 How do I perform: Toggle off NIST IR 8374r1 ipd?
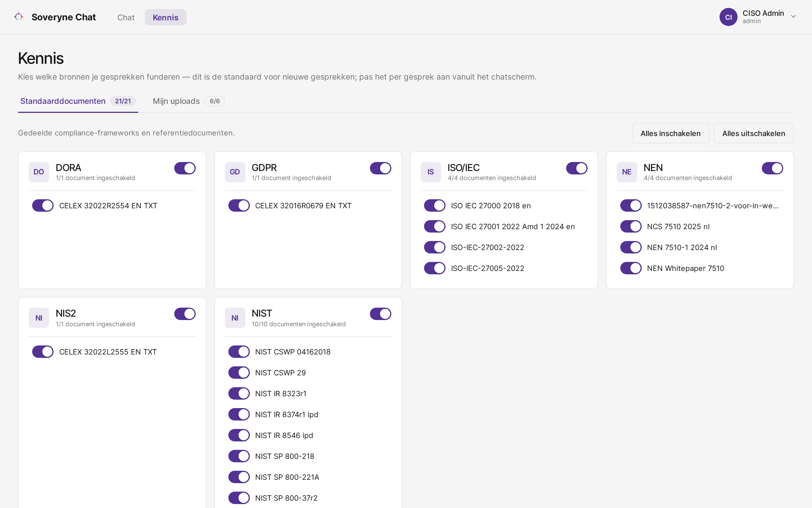pos(239,414)
